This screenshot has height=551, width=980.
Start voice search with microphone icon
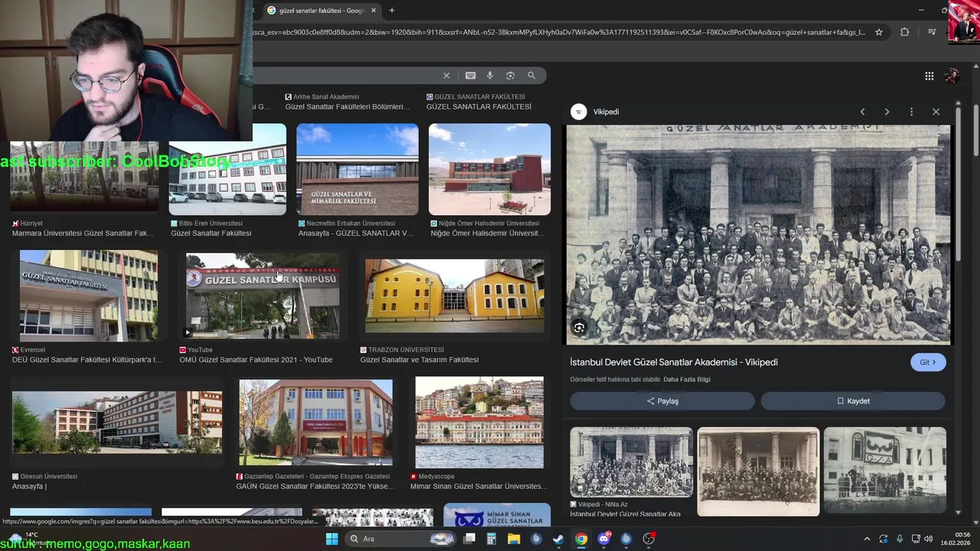click(490, 75)
